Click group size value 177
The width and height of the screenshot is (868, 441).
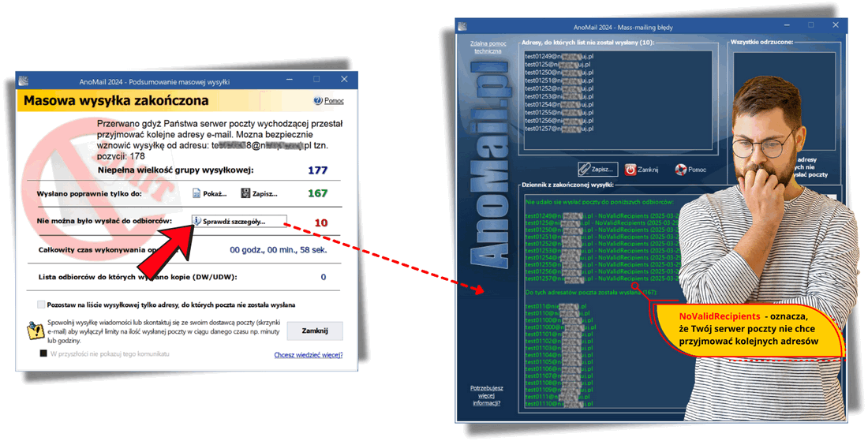(318, 170)
